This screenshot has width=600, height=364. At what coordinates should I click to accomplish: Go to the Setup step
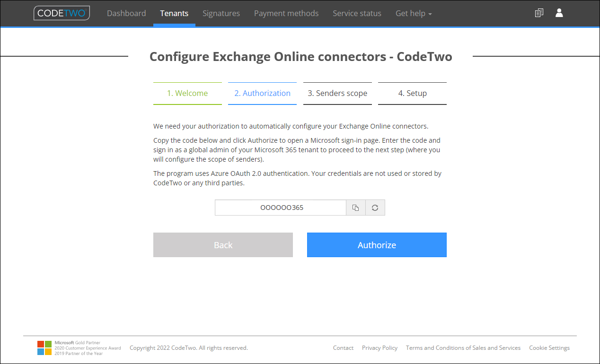(x=412, y=93)
